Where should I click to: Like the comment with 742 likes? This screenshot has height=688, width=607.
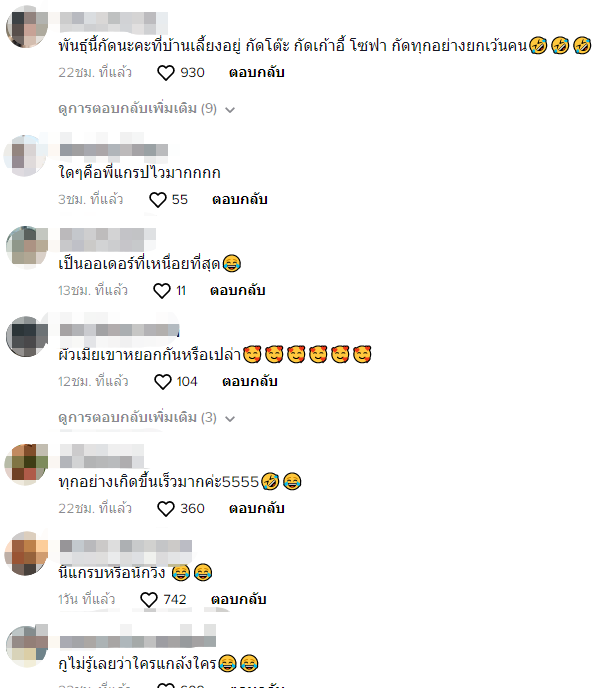[x=149, y=600]
